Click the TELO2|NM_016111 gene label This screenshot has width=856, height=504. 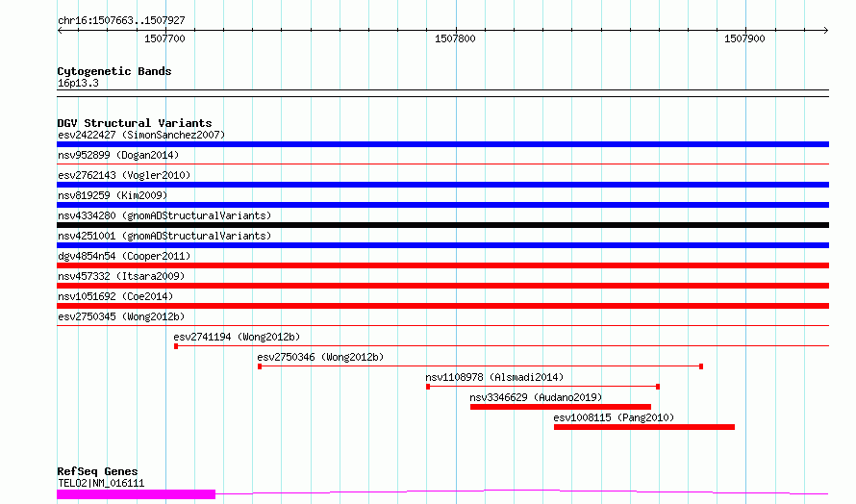point(101,483)
